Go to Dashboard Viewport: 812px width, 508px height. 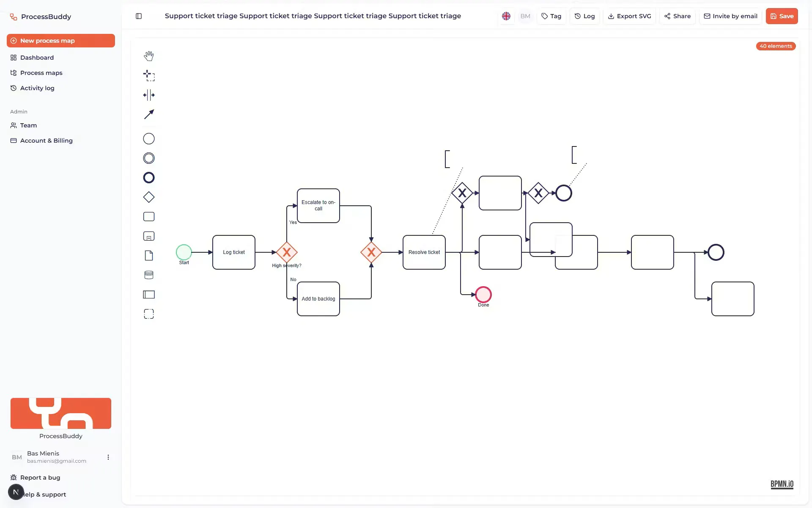click(x=61, y=58)
